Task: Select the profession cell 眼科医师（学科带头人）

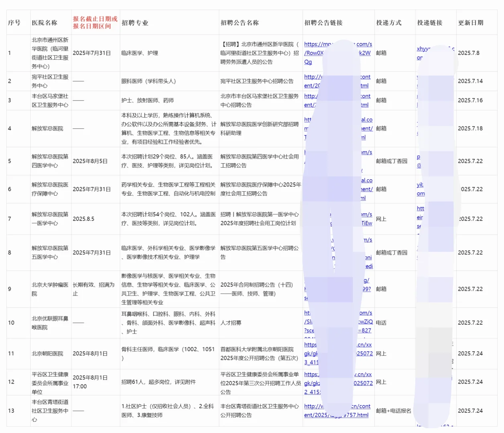Action: pyautogui.click(x=148, y=81)
